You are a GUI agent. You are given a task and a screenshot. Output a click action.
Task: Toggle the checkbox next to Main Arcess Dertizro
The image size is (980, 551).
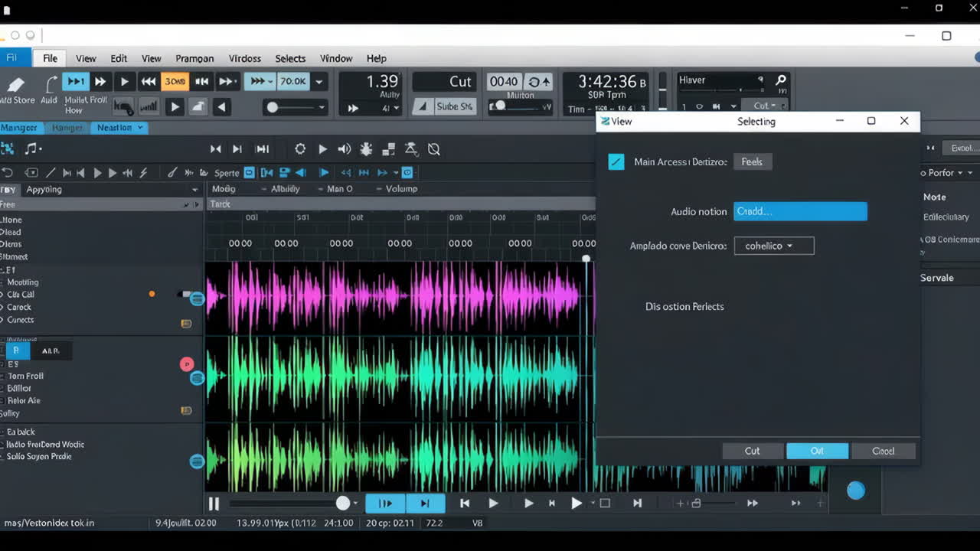tap(616, 161)
